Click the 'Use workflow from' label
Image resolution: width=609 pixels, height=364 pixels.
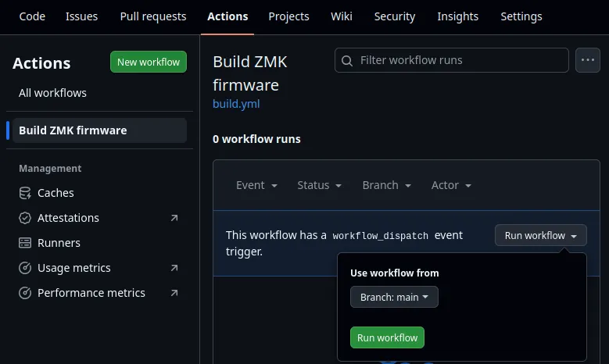pos(395,273)
